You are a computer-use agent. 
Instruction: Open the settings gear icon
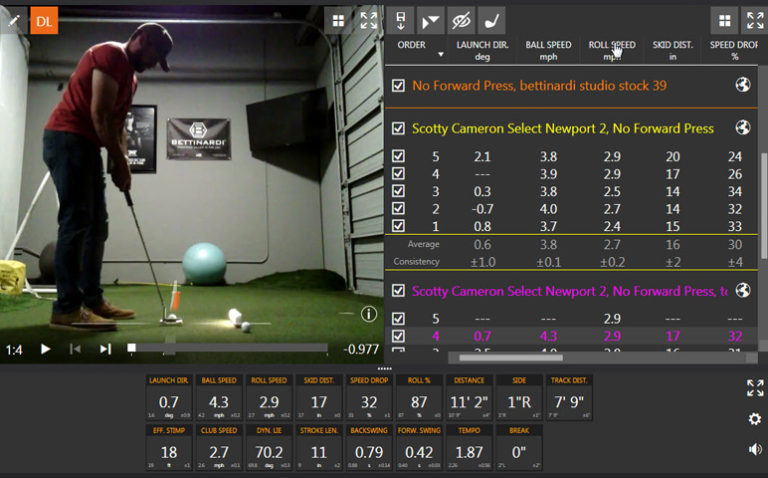(x=755, y=419)
